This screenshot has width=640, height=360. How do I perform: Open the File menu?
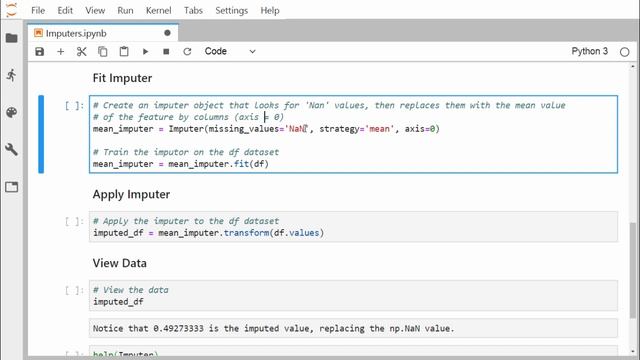[38, 10]
